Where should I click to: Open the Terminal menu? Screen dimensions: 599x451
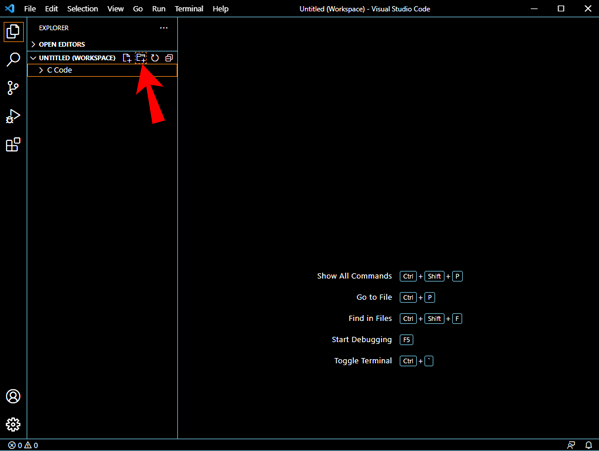click(x=189, y=9)
